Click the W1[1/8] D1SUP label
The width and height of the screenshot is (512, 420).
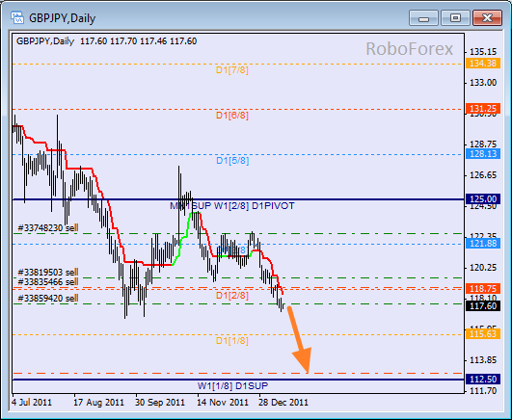pos(232,385)
